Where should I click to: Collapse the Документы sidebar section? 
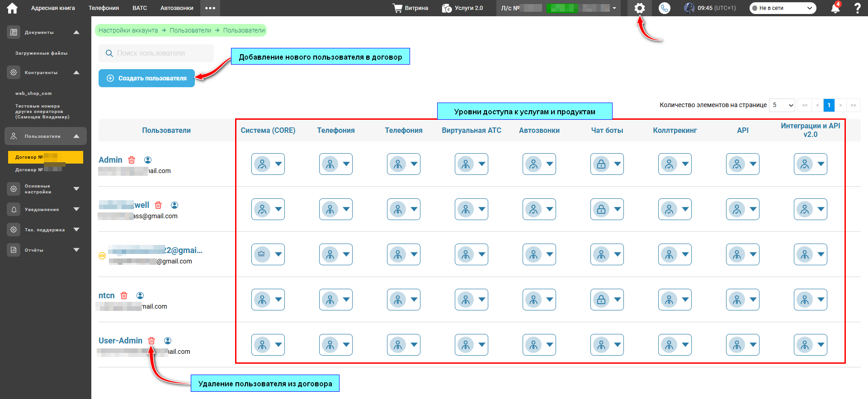pyautogui.click(x=76, y=32)
